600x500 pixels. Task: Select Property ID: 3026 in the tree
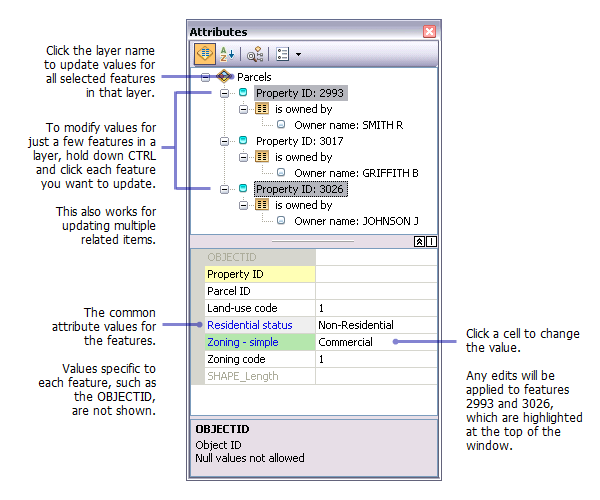click(x=301, y=189)
